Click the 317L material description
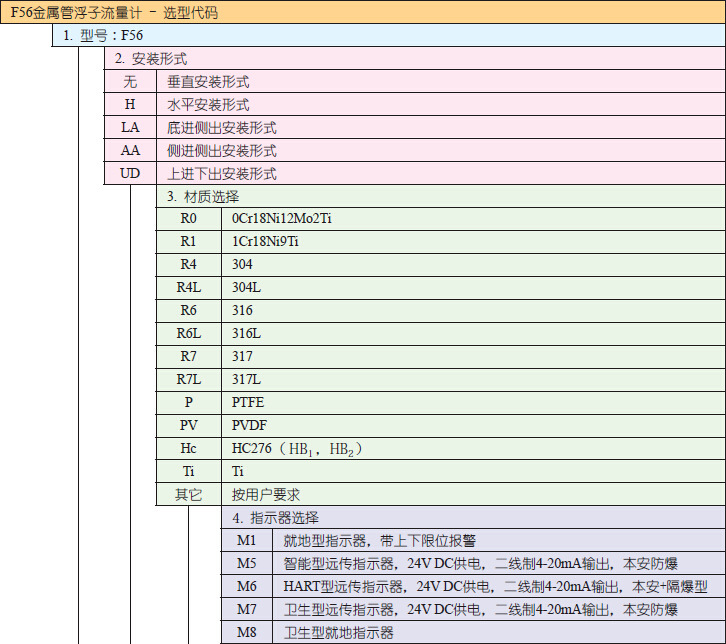Image resolution: width=726 pixels, height=644 pixels. tap(247, 379)
